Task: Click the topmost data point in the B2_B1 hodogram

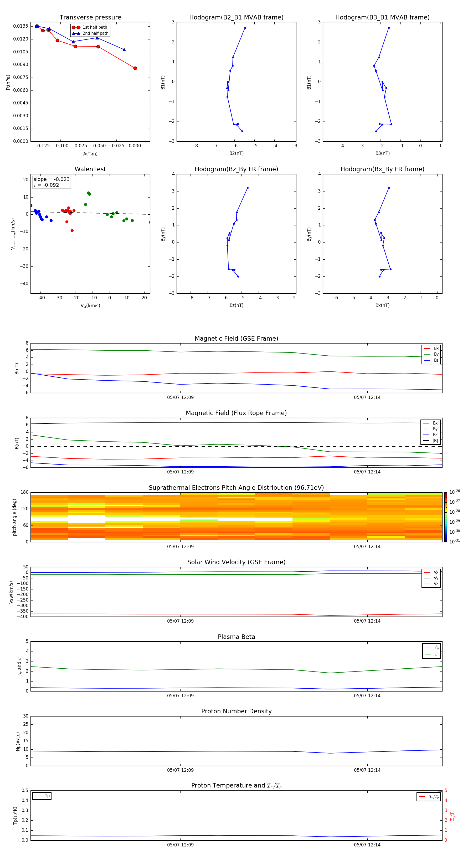Action: (x=245, y=28)
